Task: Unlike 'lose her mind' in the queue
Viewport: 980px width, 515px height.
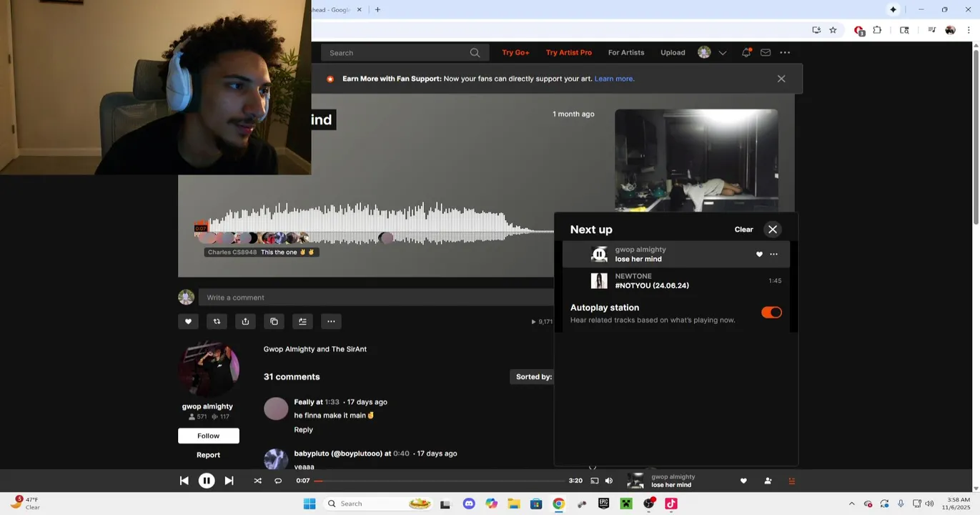Action: 759,254
